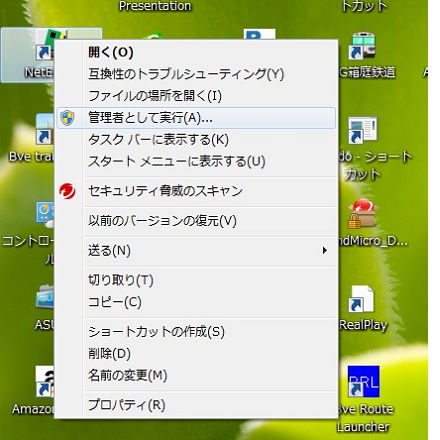The height and width of the screenshot is (440, 440).
Task: Select the ショートカット document desktop icon
Action: coord(363,131)
